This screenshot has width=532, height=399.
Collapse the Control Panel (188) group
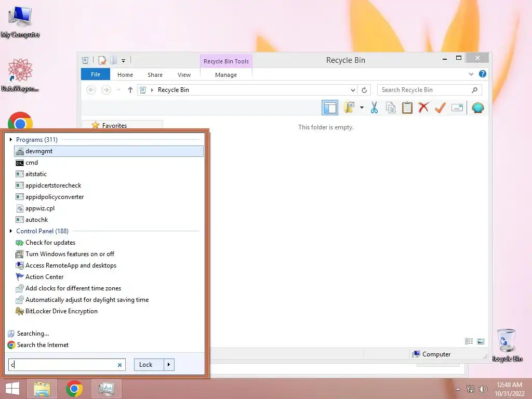pos(11,231)
